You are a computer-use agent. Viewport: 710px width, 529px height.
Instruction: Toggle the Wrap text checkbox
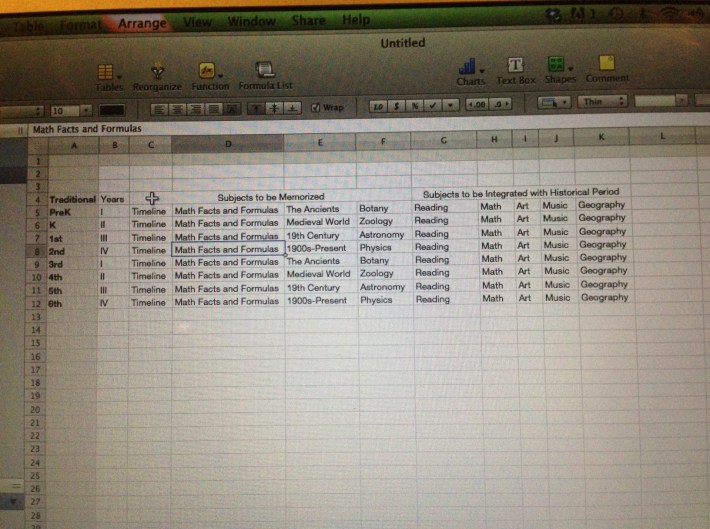click(317, 106)
